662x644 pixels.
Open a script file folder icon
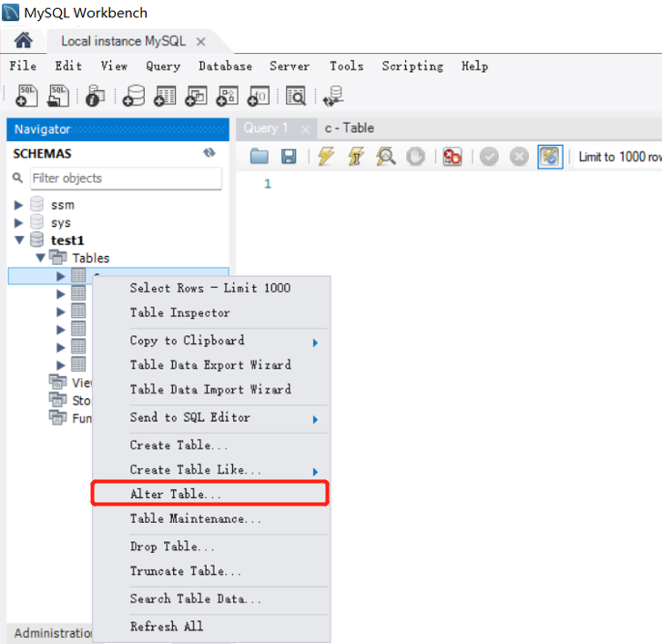point(259,157)
